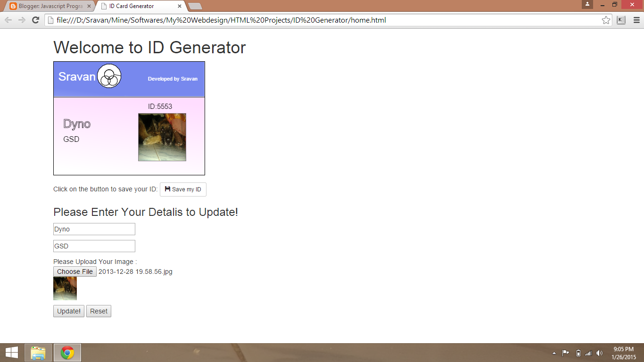Image resolution: width=644 pixels, height=362 pixels.
Task: Open a new tab with the new-tab button
Action: 195,6
